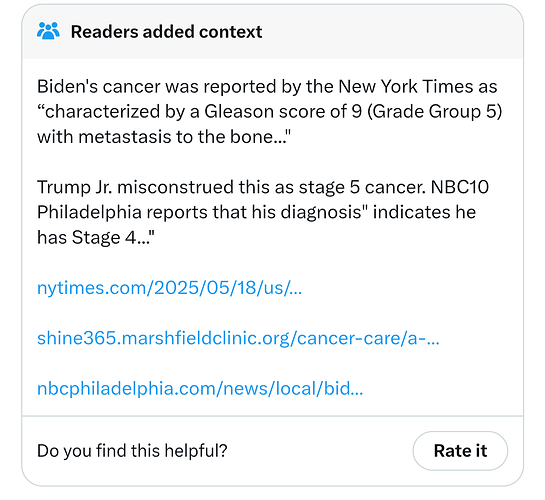Click the "NBC10" text in the note
545x500 pixels.
tap(460, 187)
